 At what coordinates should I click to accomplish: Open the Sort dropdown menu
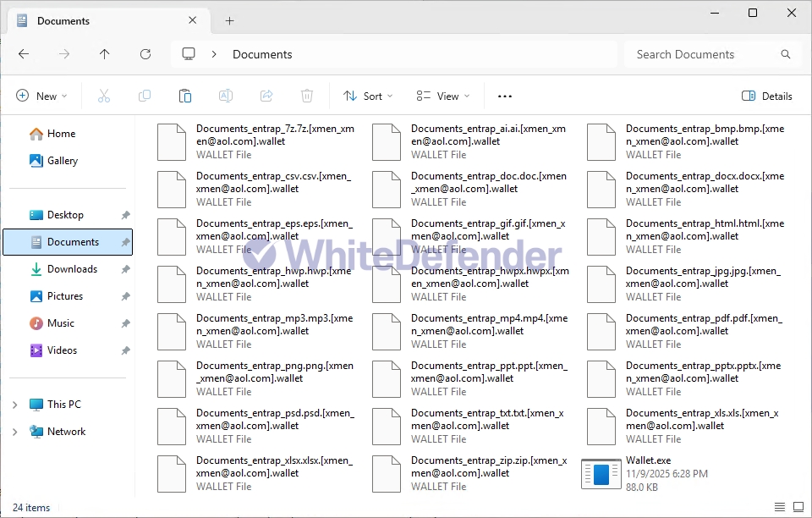click(x=368, y=96)
